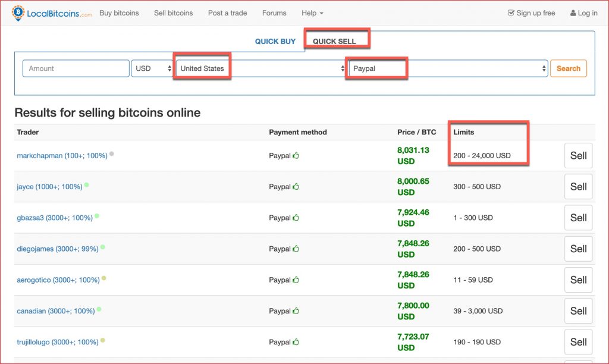Viewport: 609px width, 364px height.
Task: Click Sell button for diegojames
Action: (578, 249)
